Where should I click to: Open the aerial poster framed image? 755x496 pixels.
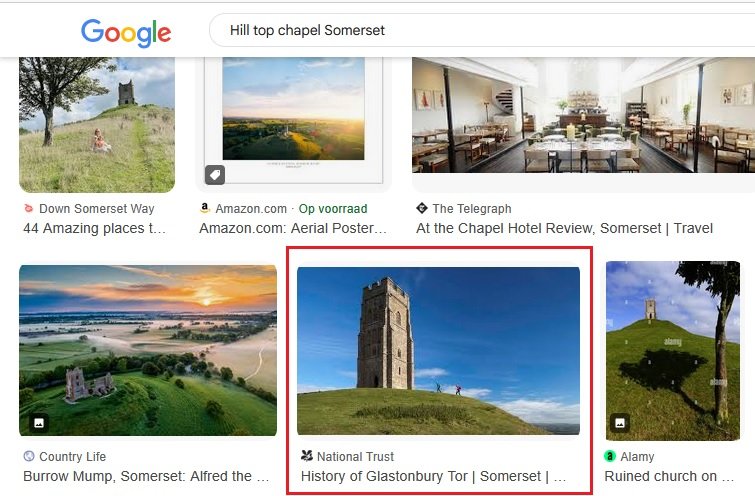click(294, 115)
